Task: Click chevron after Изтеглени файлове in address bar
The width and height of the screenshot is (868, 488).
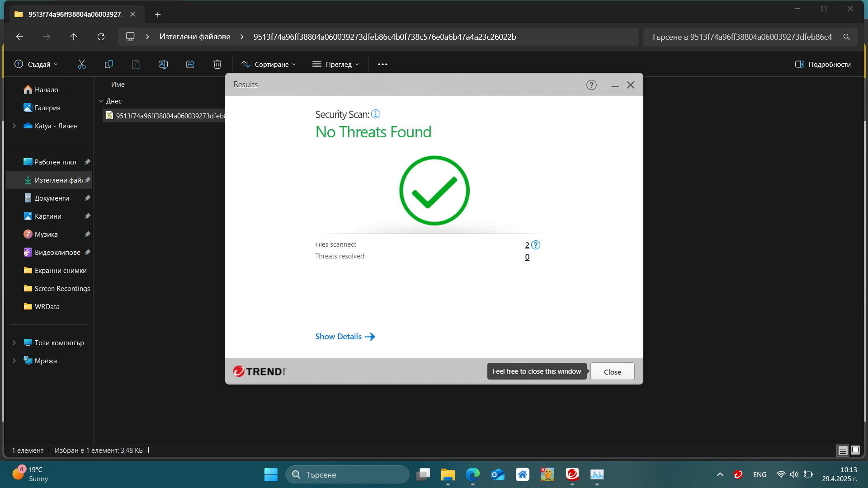Action: (x=242, y=37)
